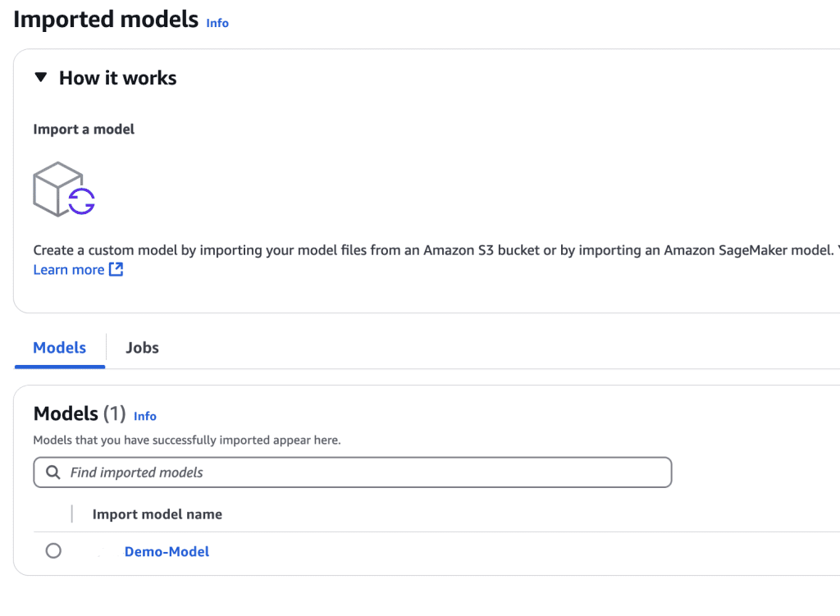Focus the Find imported models search field
The width and height of the screenshot is (840, 616).
point(361,472)
